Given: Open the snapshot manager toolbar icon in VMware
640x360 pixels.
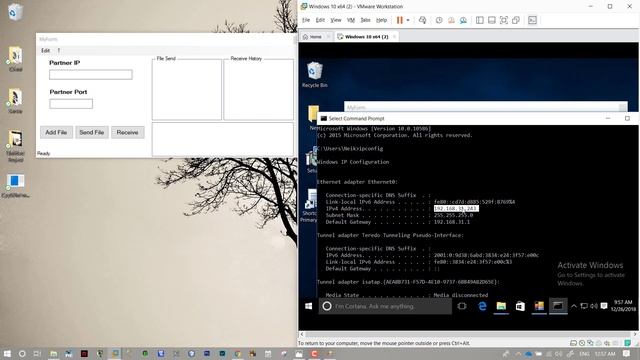Looking at the screenshot, I should click(463, 20).
